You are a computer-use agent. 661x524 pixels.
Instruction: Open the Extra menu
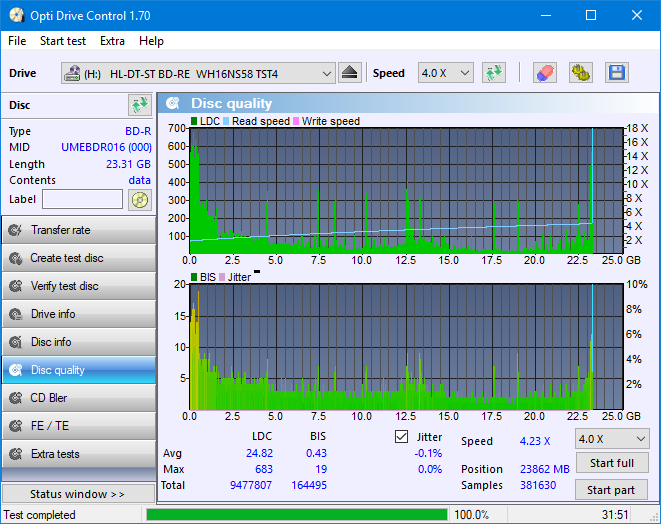112,41
